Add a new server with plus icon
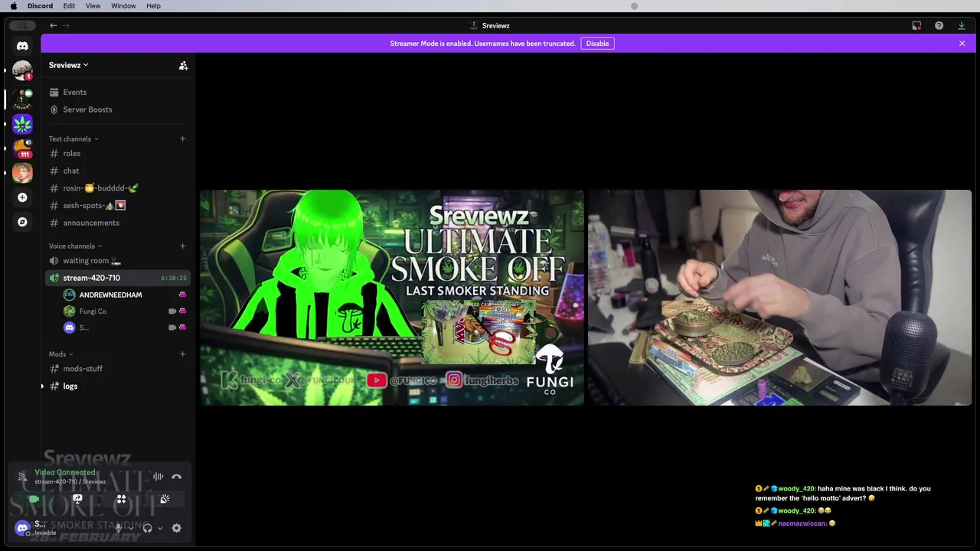This screenshot has height=551, width=980. click(x=22, y=197)
